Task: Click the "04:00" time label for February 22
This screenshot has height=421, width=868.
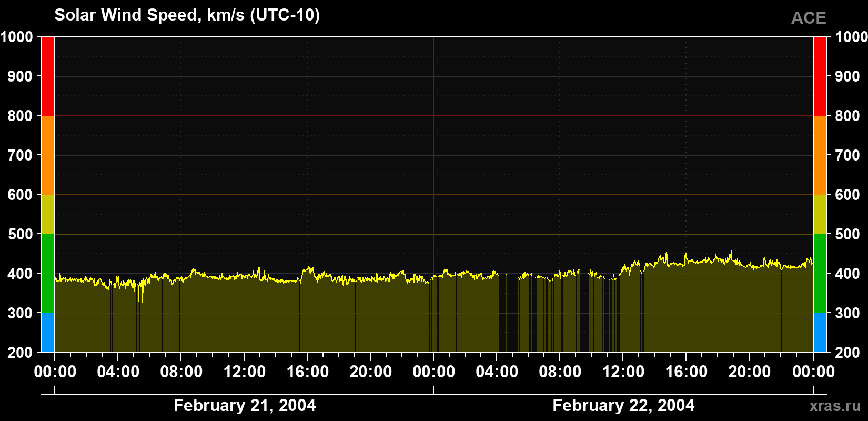Action: tap(497, 372)
